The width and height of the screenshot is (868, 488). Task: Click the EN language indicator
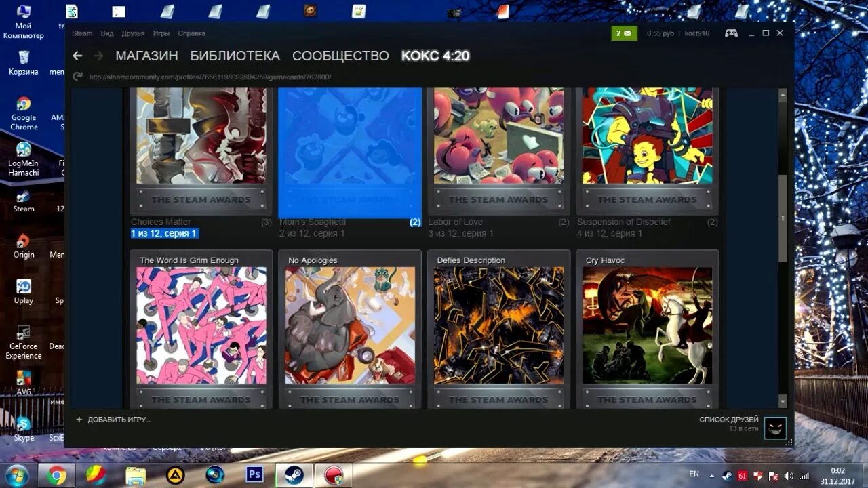point(694,473)
